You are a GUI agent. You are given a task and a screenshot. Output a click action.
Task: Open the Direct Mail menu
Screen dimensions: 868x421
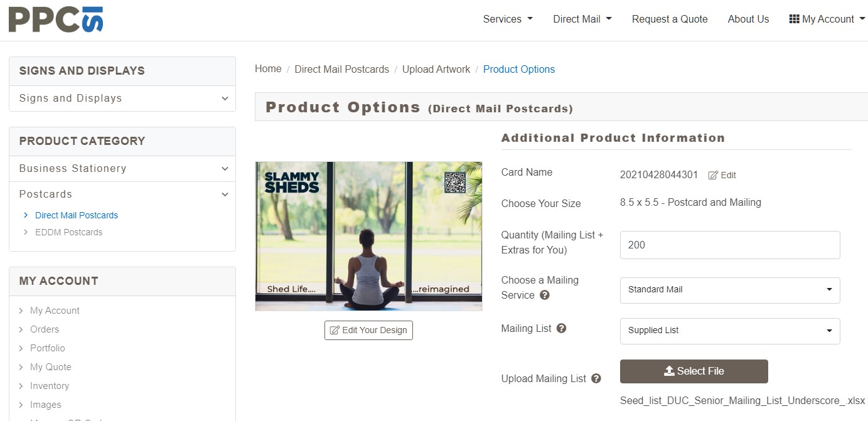pyautogui.click(x=582, y=19)
